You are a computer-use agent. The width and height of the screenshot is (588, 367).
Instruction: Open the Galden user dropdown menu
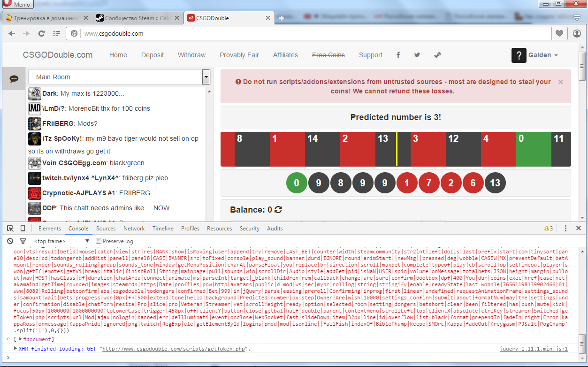click(543, 55)
